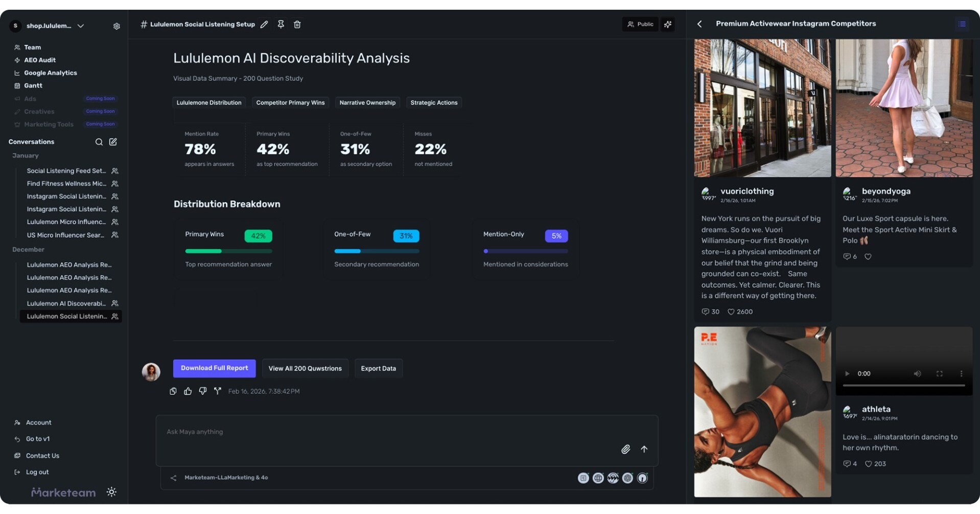The height and width of the screenshot is (514, 980).
Task: Delete the current conversation via trash icon
Action: pos(297,24)
